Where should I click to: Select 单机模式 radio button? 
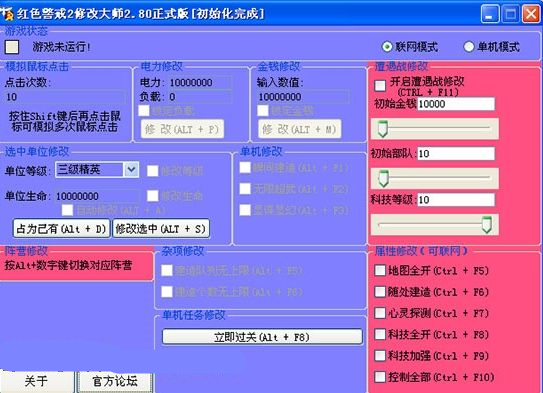pyautogui.click(x=468, y=46)
